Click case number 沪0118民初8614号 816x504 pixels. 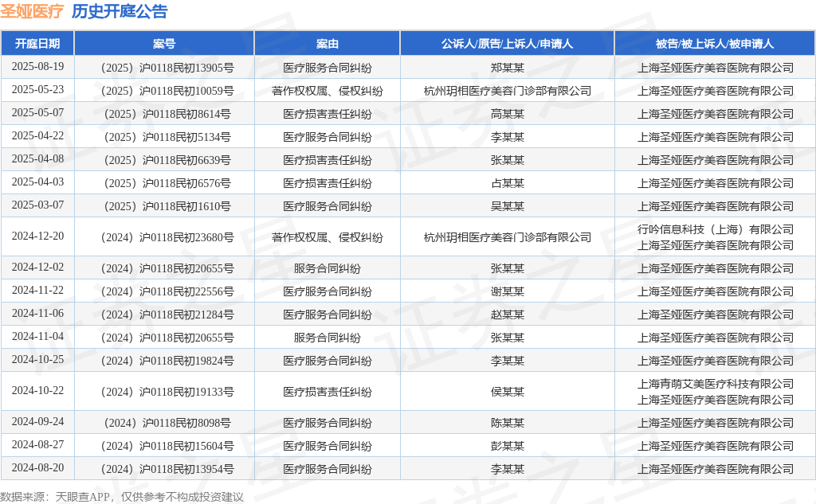[186, 114]
